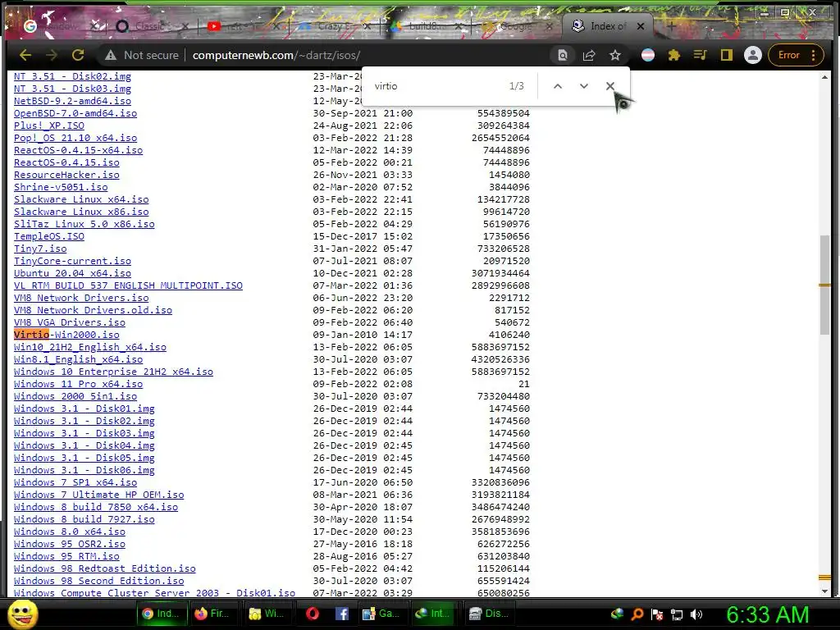Click the page vertical scrollbar thumb
840x630 pixels.
point(824,285)
